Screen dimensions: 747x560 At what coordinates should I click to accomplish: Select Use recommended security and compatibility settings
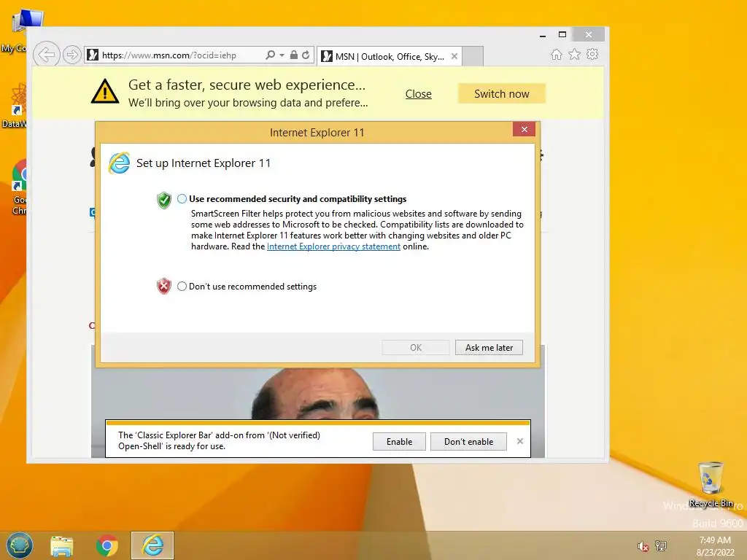[x=182, y=199]
